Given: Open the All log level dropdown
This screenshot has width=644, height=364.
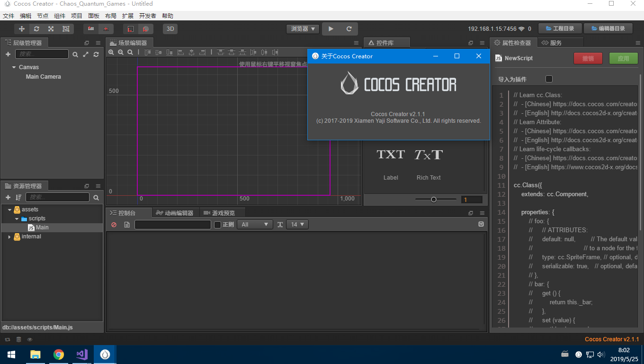Looking at the screenshot, I should pyautogui.click(x=255, y=225).
